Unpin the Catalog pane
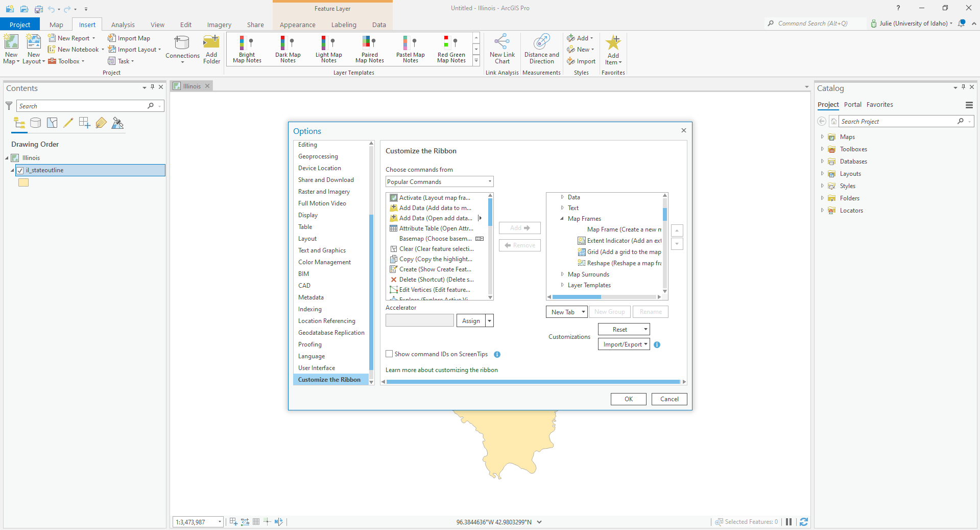 (963, 87)
